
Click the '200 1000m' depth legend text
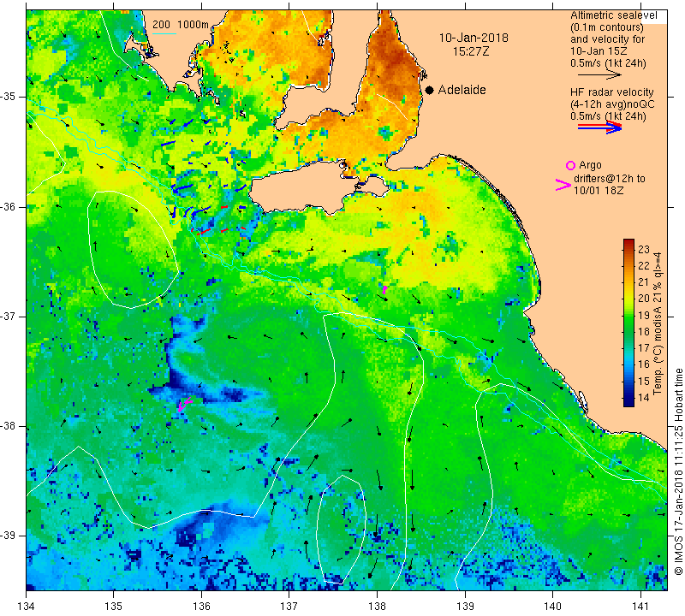point(181,25)
